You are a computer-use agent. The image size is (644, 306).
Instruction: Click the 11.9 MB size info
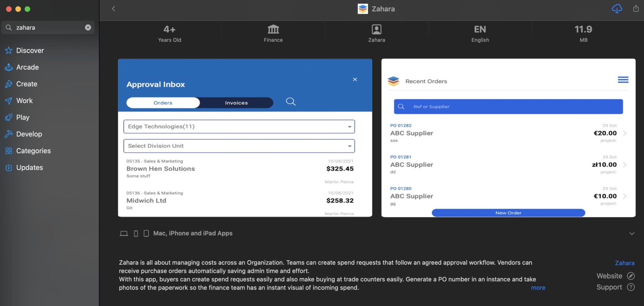pos(583,34)
